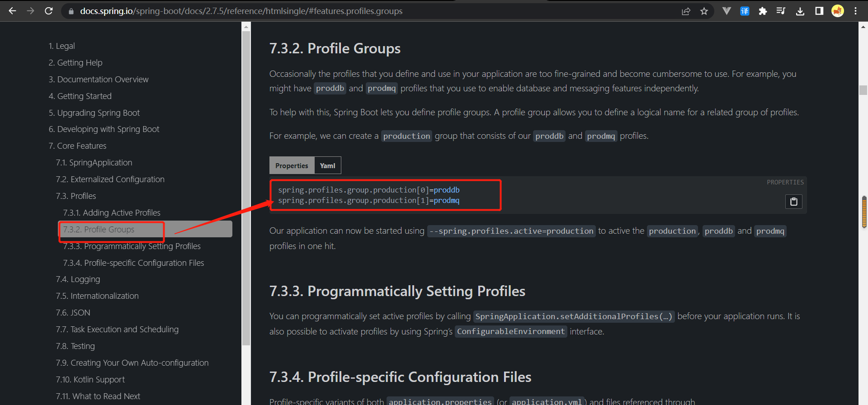
Task: Switch to the Yaml code tab
Action: pyautogui.click(x=327, y=165)
